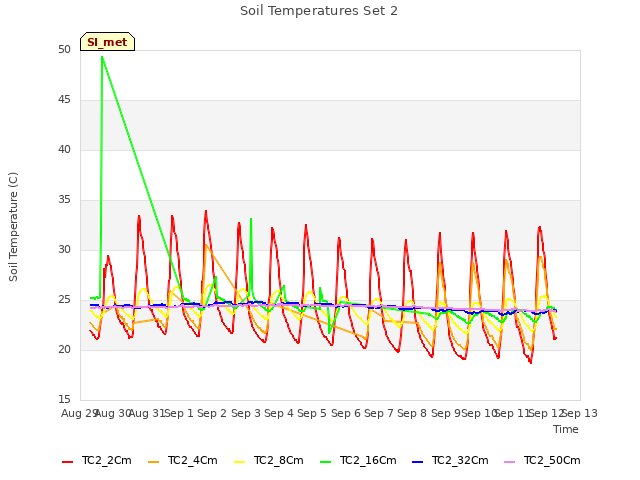Screen dimensions: 640x480
Task: Click the Sep 13 x-axis tick label
Action: point(580,413)
